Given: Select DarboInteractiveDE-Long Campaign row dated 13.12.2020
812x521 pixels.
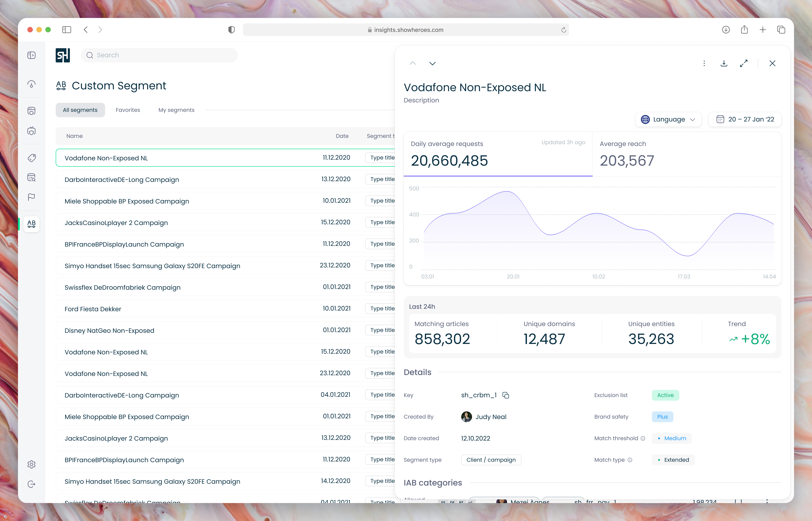Looking at the screenshot, I should pos(225,179).
